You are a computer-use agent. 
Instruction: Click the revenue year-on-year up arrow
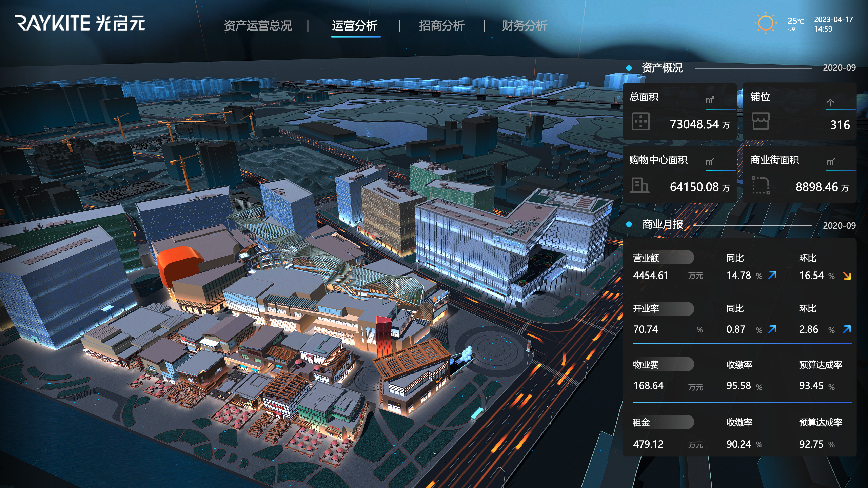pos(772,275)
